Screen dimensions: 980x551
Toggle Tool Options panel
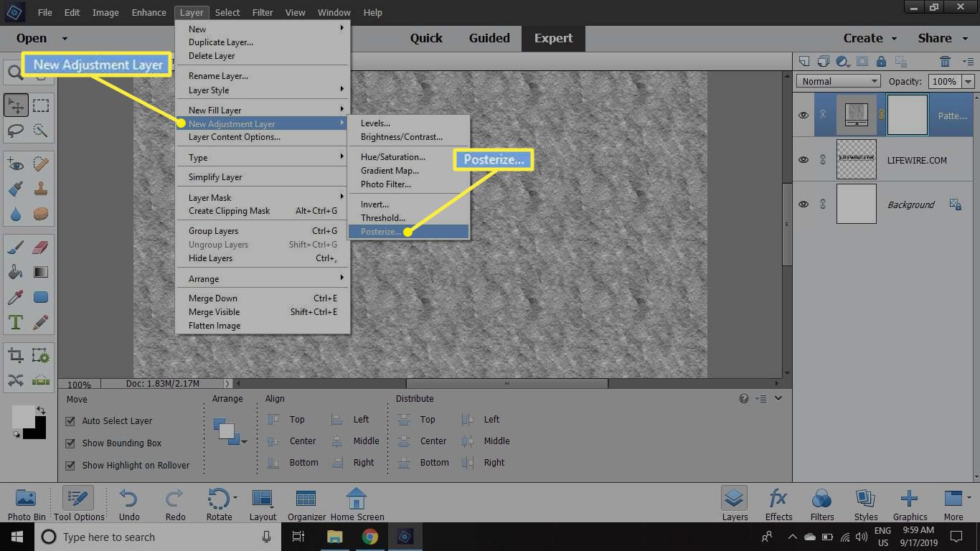(79, 504)
